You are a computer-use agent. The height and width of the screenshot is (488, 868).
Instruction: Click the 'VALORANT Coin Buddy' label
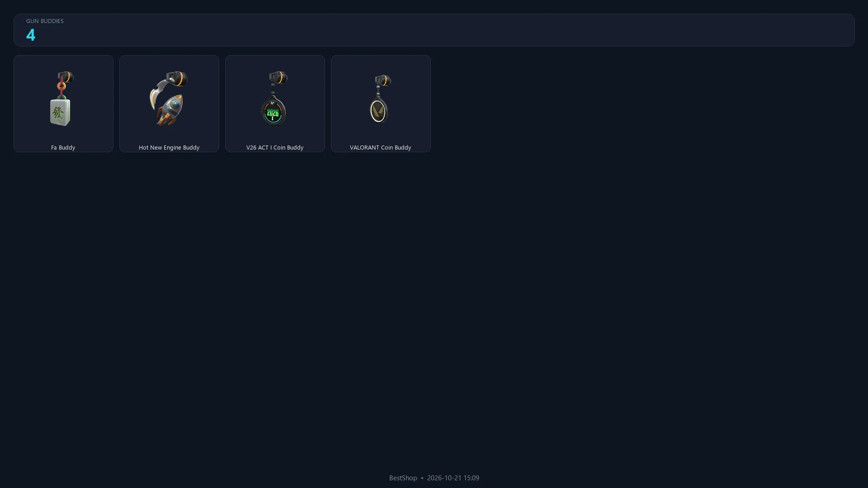(x=380, y=148)
